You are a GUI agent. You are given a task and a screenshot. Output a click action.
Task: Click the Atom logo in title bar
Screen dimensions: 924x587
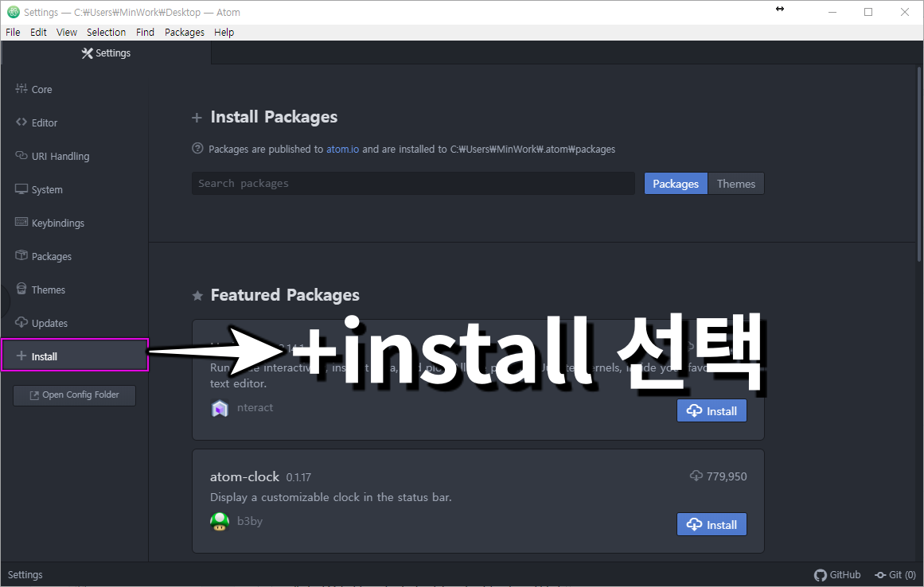13,12
